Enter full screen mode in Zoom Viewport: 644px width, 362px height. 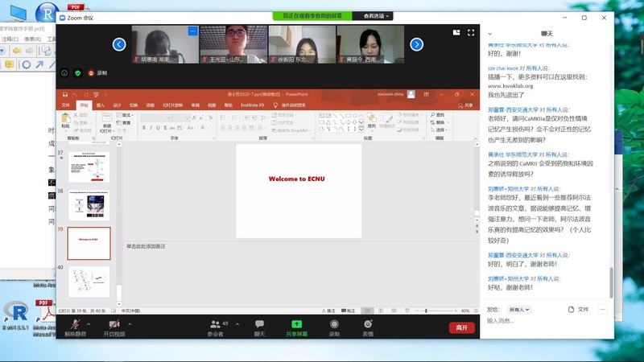(x=469, y=32)
